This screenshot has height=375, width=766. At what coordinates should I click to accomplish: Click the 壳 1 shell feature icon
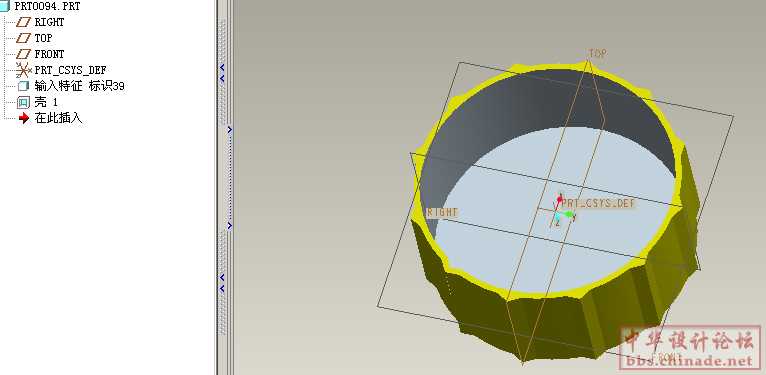tap(23, 103)
